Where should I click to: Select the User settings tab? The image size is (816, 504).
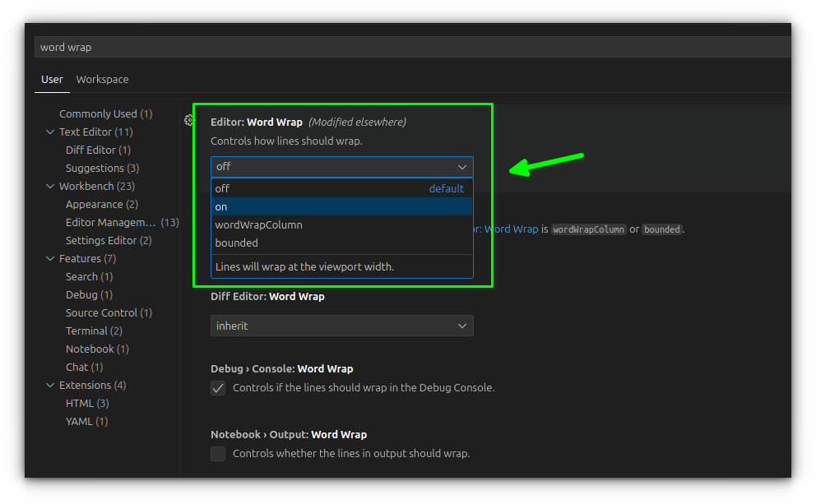52,80
